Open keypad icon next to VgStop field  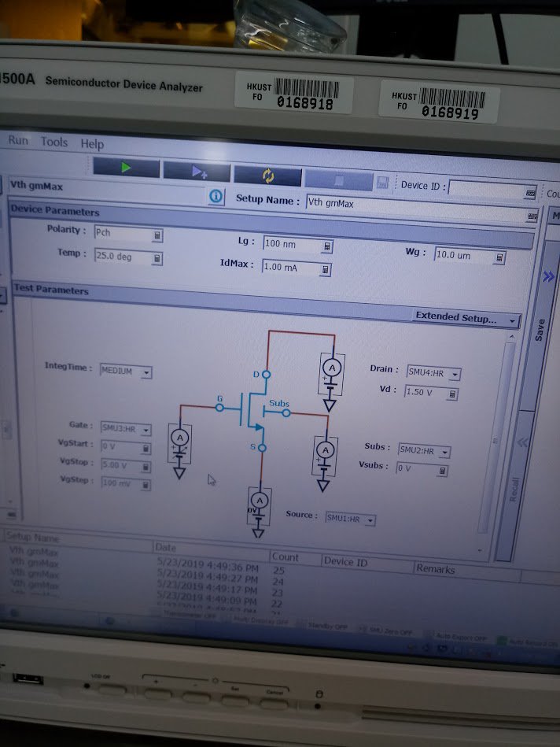pos(146,467)
